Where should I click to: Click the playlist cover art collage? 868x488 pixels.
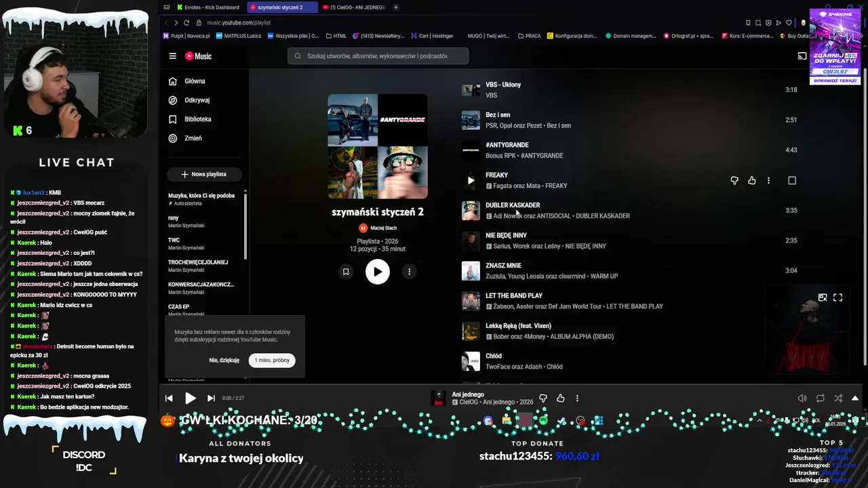[378, 146]
